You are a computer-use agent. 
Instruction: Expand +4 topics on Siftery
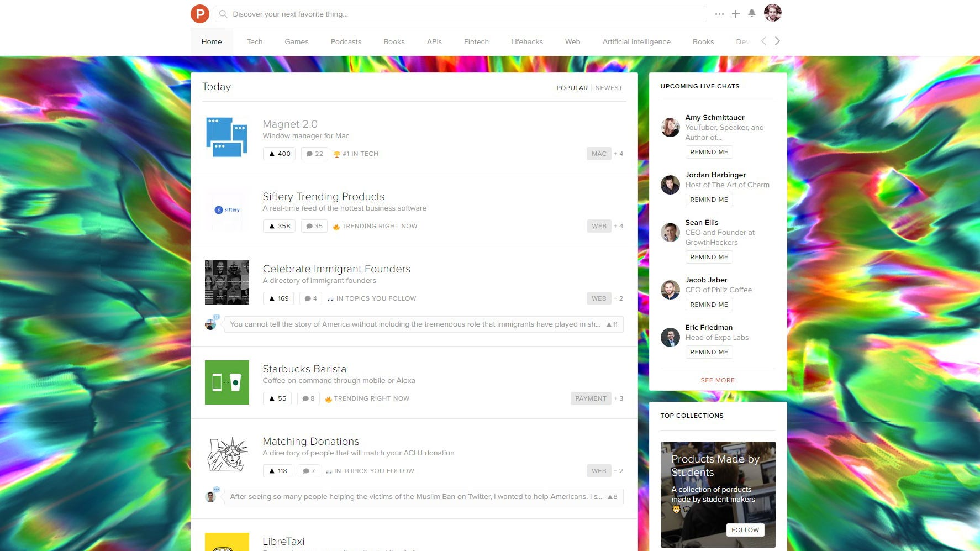click(x=618, y=226)
